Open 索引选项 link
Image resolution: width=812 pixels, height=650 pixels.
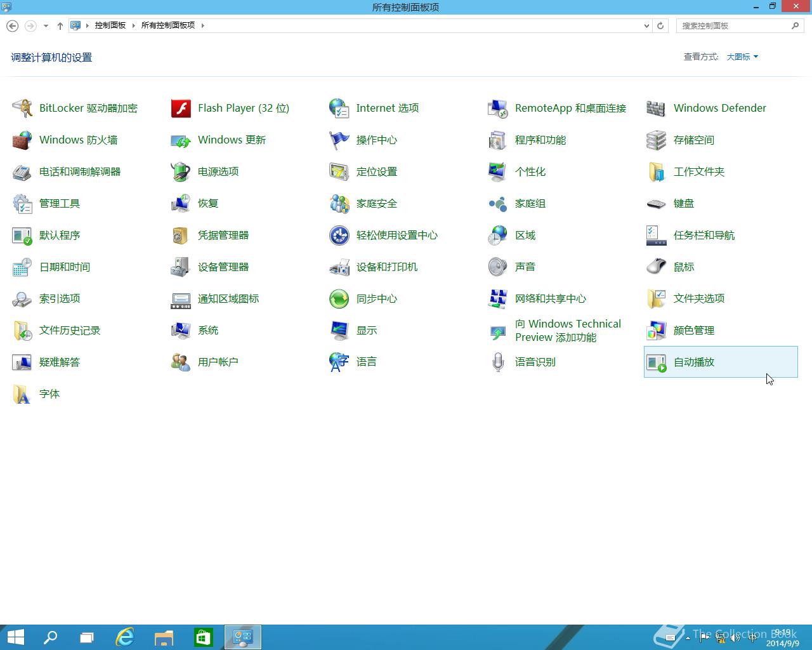tap(60, 298)
